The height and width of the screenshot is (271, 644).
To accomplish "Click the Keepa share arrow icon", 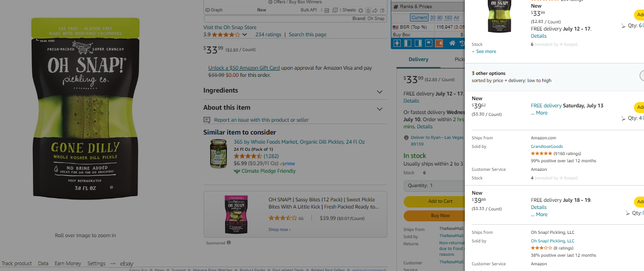I will [x=375, y=10].
